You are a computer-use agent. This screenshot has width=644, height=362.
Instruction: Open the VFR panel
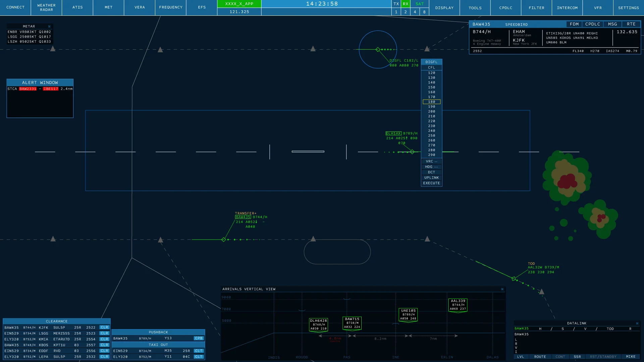click(x=598, y=7)
